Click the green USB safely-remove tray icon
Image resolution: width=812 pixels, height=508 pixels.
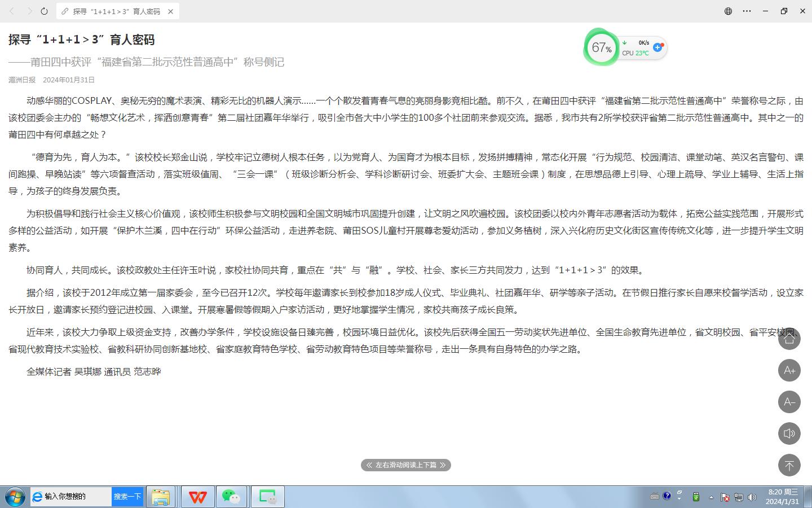tap(696, 497)
